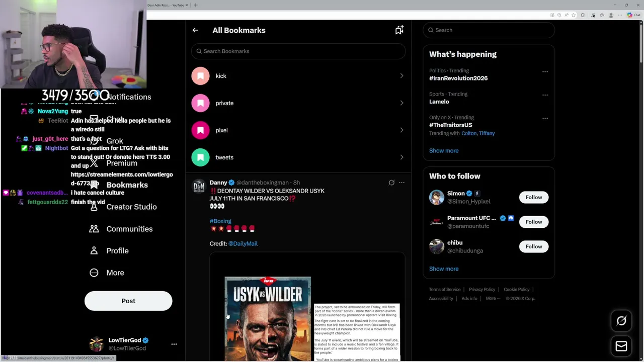The height and width of the screenshot is (362, 644).
Task: Open the Usyk vs Wilder poster image
Action: (x=268, y=318)
